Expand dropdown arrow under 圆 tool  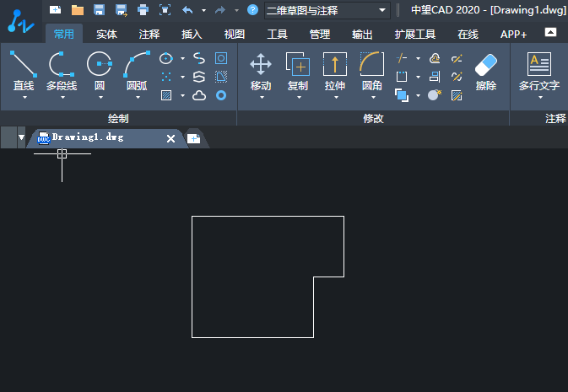100,97
